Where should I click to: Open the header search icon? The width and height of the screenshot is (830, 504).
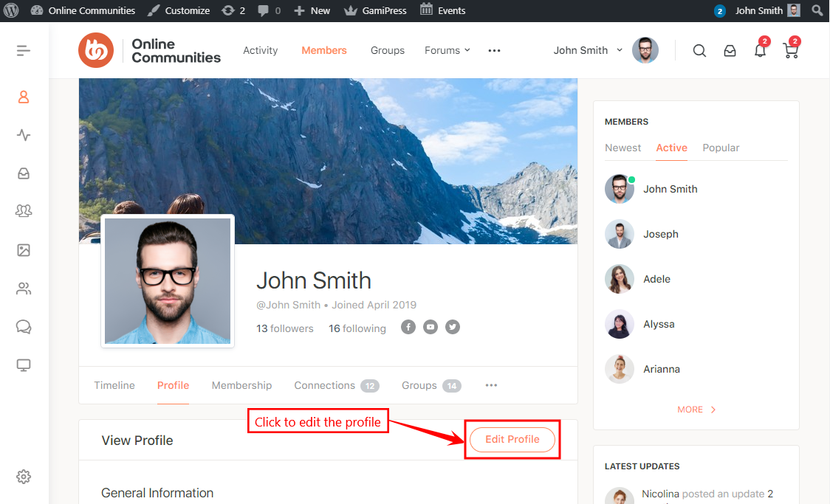click(699, 50)
